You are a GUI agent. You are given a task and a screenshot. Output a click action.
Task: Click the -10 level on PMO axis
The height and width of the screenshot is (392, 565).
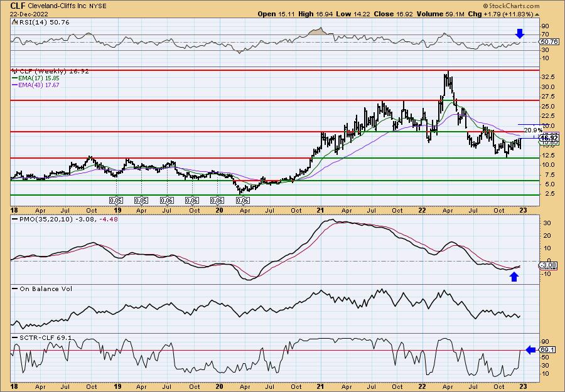pos(547,273)
